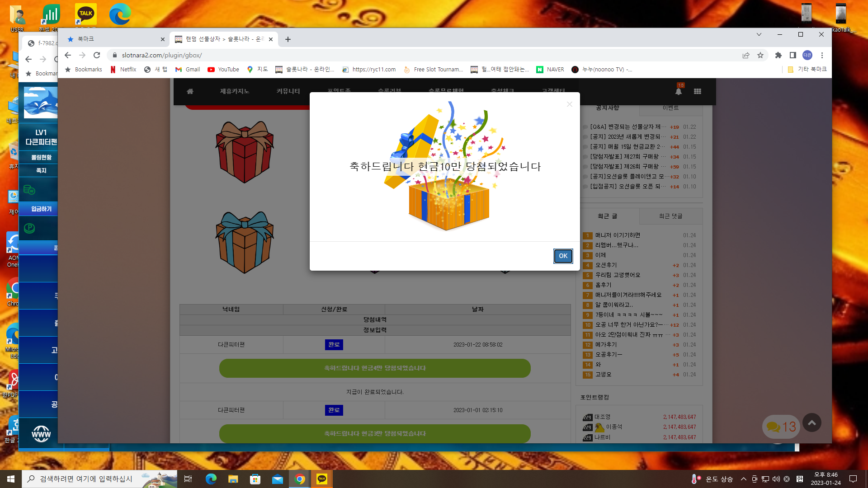The width and height of the screenshot is (868, 488).
Task: Open the Free Slot Tournament bookmark
Action: [x=434, y=70]
